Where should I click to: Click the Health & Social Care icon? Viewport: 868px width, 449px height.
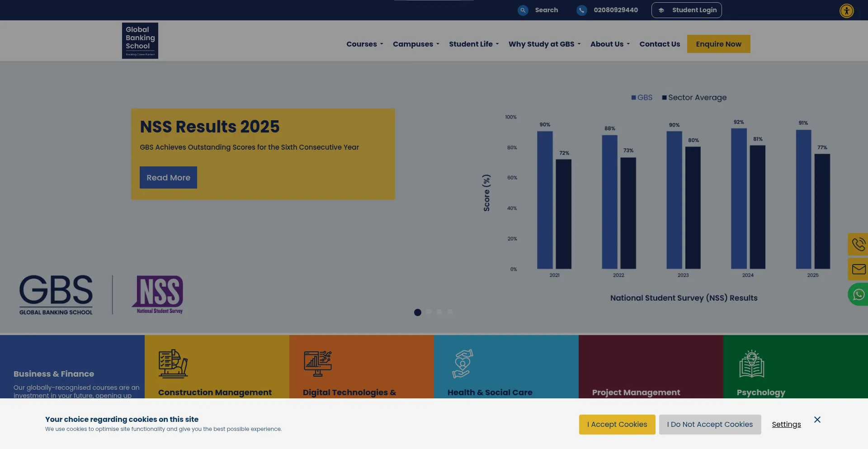[462, 364]
